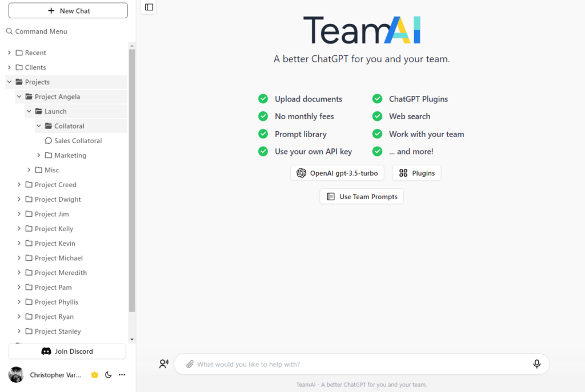585x392 pixels.
Task: Open the Plugins button
Action: click(416, 173)
